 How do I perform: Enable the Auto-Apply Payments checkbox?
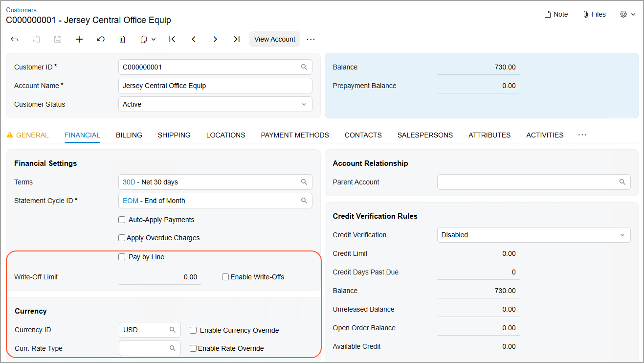tap(122, 220)
